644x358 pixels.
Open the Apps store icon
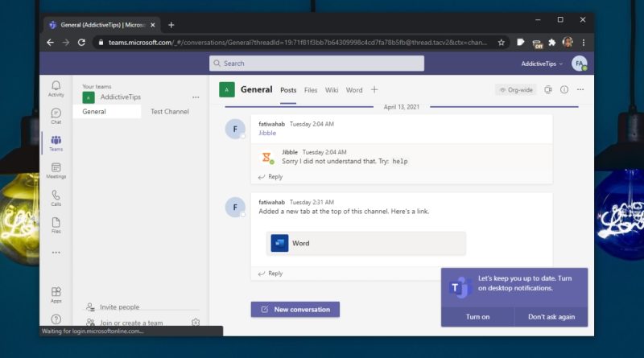(56, 294)
